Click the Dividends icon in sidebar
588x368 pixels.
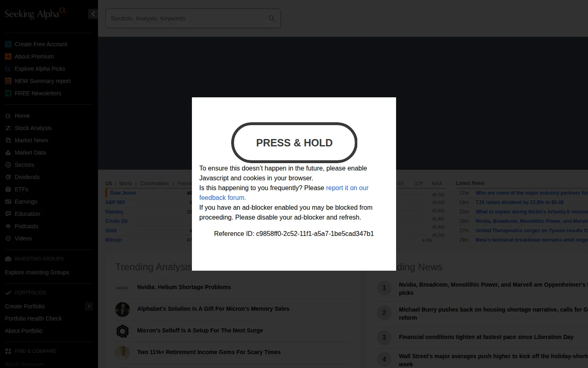[x=8, y=177]
